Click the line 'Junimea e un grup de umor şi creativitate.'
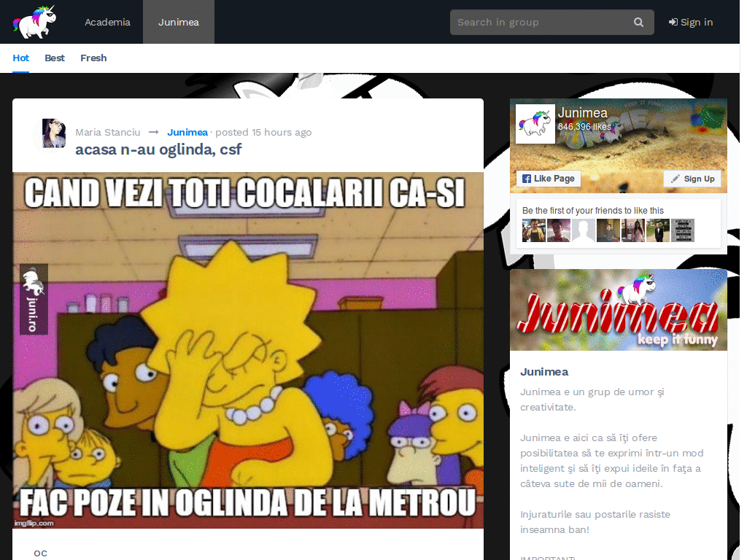The image size is (747, 560). 592,400
